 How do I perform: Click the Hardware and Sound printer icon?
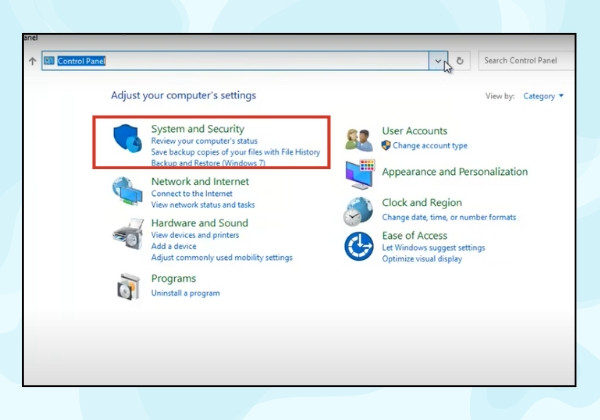tap(128, 234)
